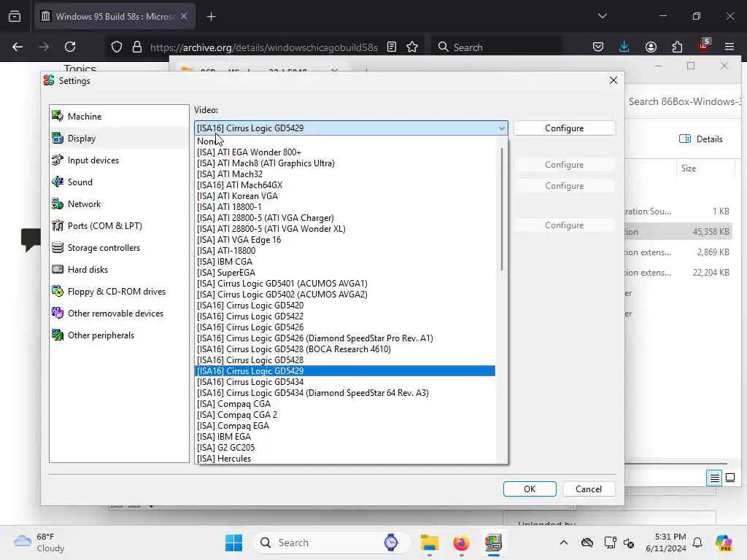Open Firefox downloads panel
Viewport: 747px width, 560px height.
(x=624, y=47)
